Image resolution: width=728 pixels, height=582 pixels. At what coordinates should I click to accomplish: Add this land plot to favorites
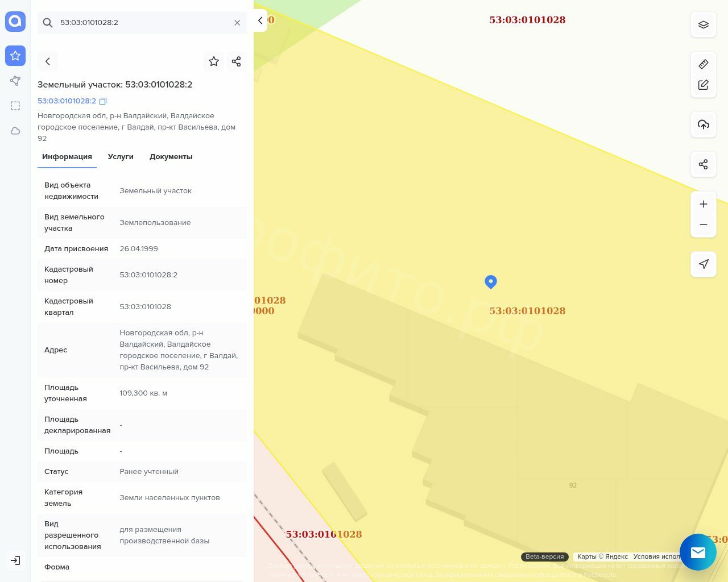[214, 61]
